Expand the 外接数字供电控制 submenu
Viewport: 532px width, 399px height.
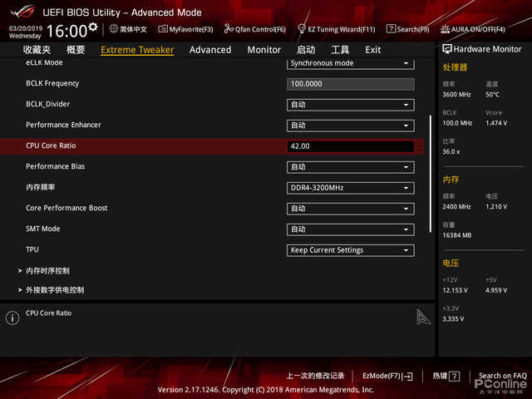pyautogui.click(x=55, y=290)
